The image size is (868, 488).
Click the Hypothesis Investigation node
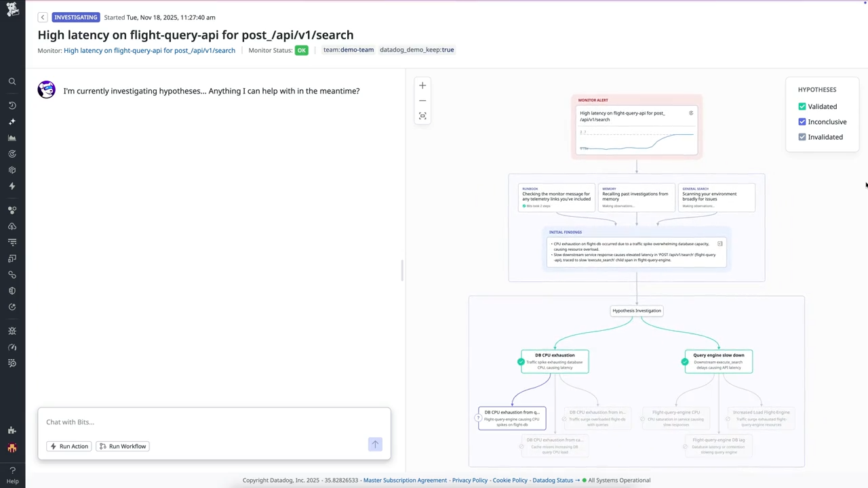click(x=637, y=310)
